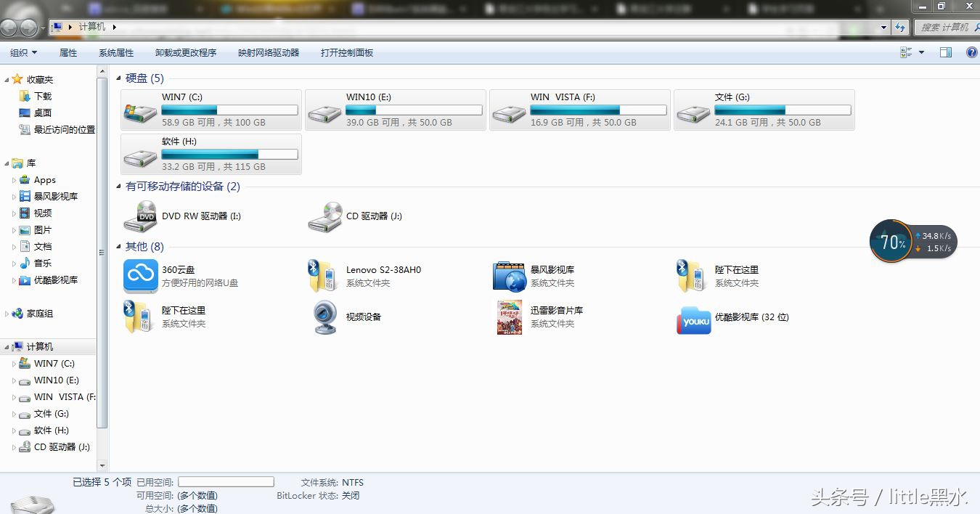Click 映射网络驱动器 in the toolbar

(x=269, y=52)
